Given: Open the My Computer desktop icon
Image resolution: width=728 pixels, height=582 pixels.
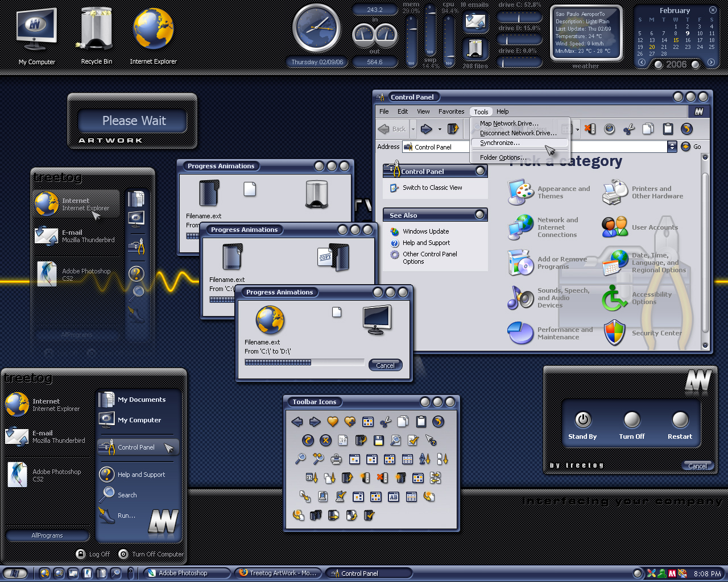Looking at the screenshot, I should click(37, 35).
